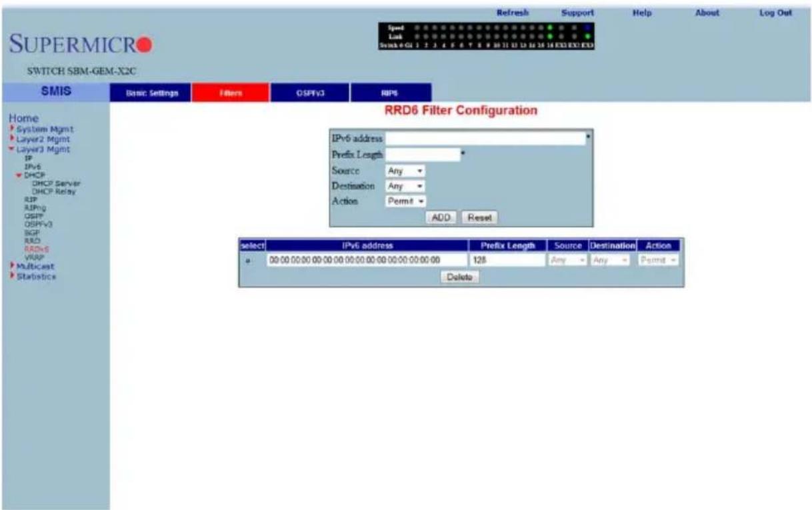Open the RRDv6 item in the sidebar
Screen dimensions: 812x510
tap(36, 248)
